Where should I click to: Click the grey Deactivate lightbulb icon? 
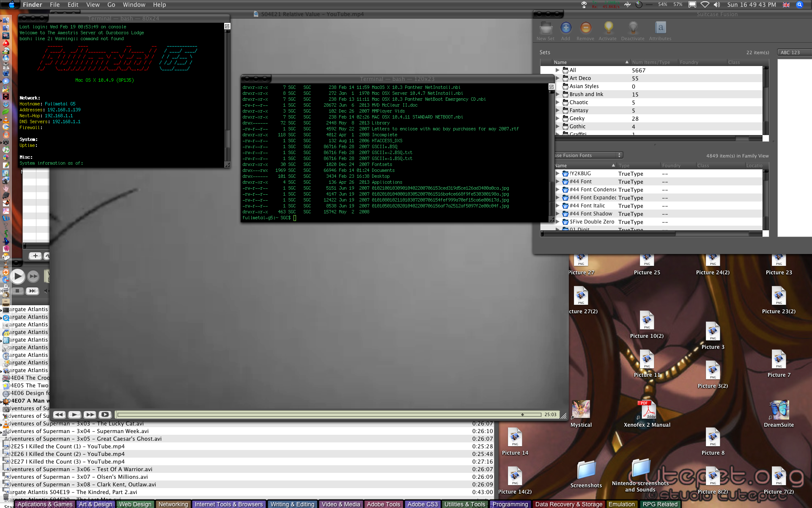tap(633, 28)
